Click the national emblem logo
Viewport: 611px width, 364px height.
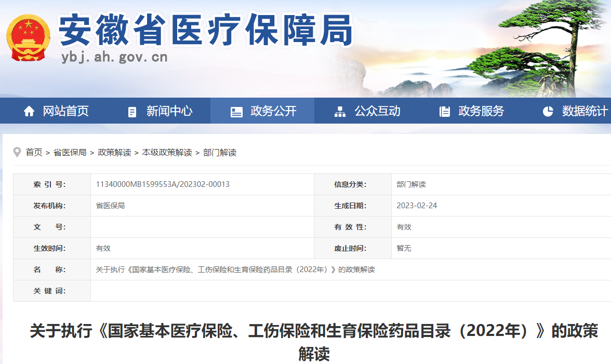click(x=28, y=38)
